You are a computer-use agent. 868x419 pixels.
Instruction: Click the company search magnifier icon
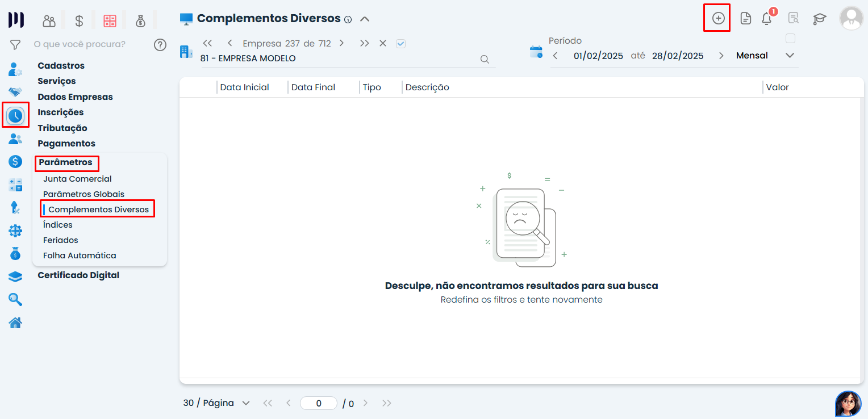[x=485, y=59]
